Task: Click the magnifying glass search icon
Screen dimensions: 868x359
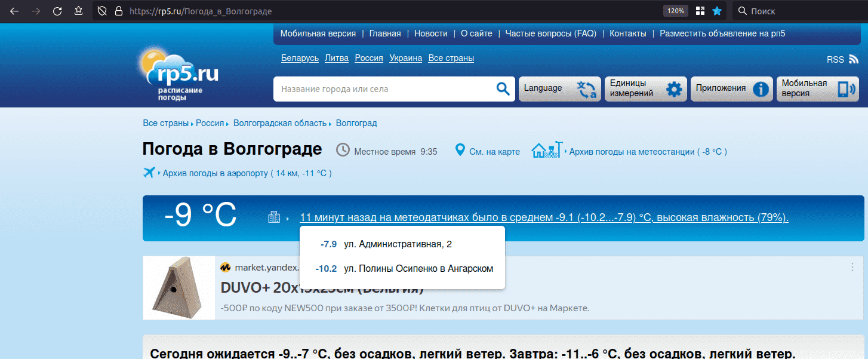Action: [503, 89]
